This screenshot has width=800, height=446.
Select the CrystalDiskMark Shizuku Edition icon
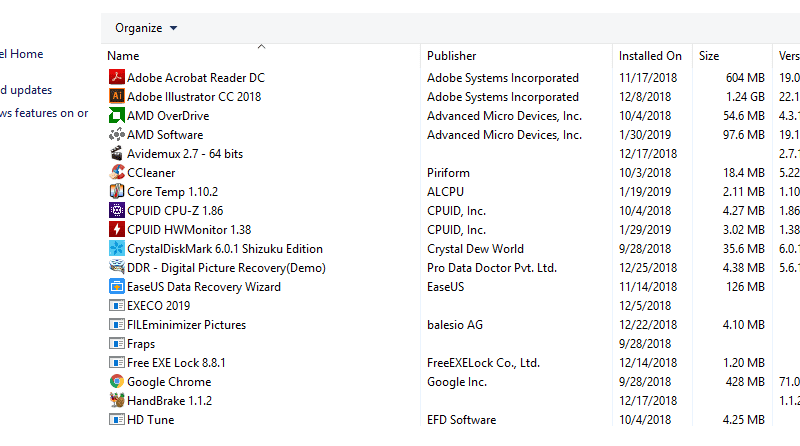click(116, 248)
